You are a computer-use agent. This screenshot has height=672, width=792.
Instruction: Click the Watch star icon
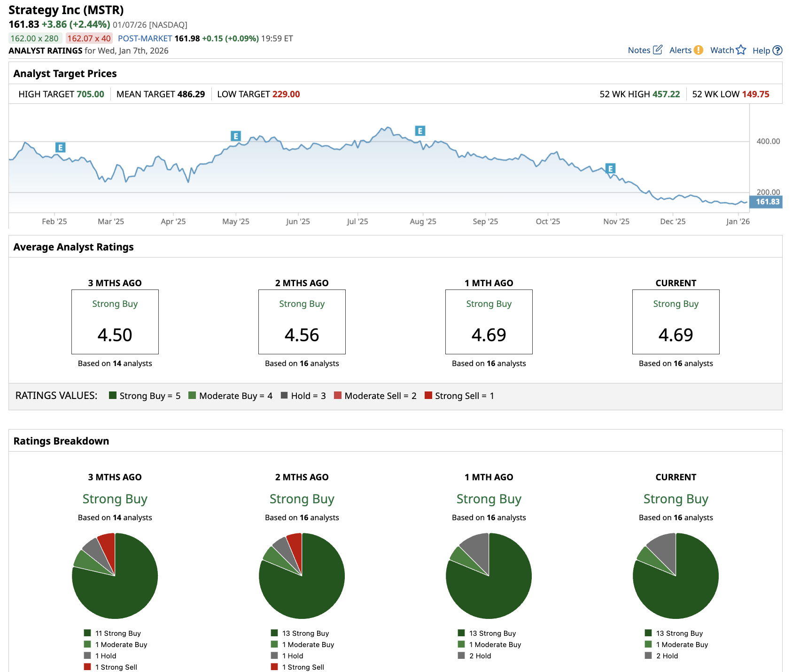(x=741, y=50)
